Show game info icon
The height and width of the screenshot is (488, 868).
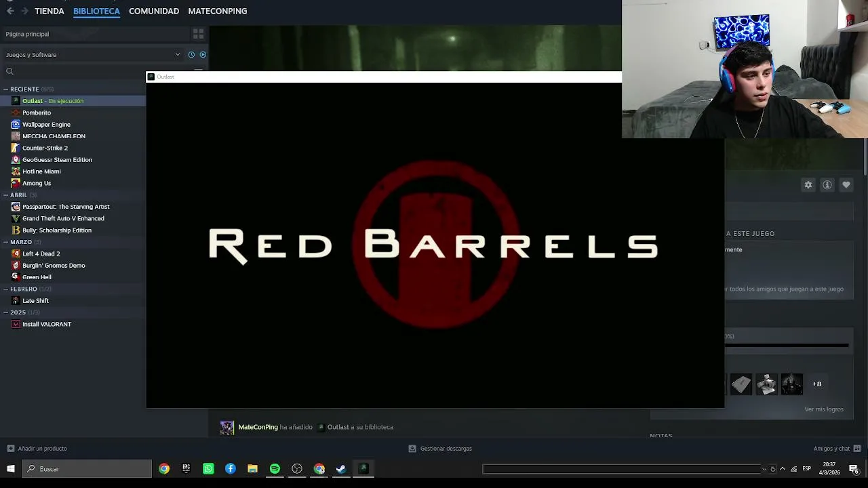tap(827, 184)
